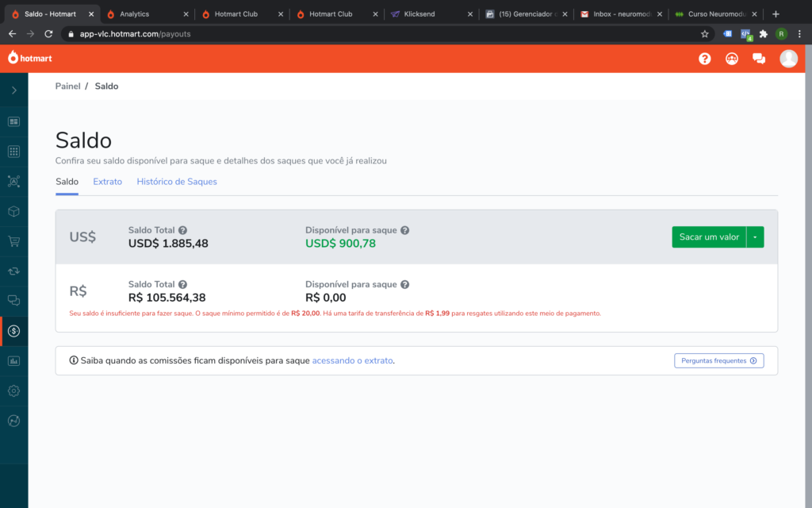Viewport: 812px width, 508px height.
Task: Follow the acessando o extrato link
Action: point(352,360)
